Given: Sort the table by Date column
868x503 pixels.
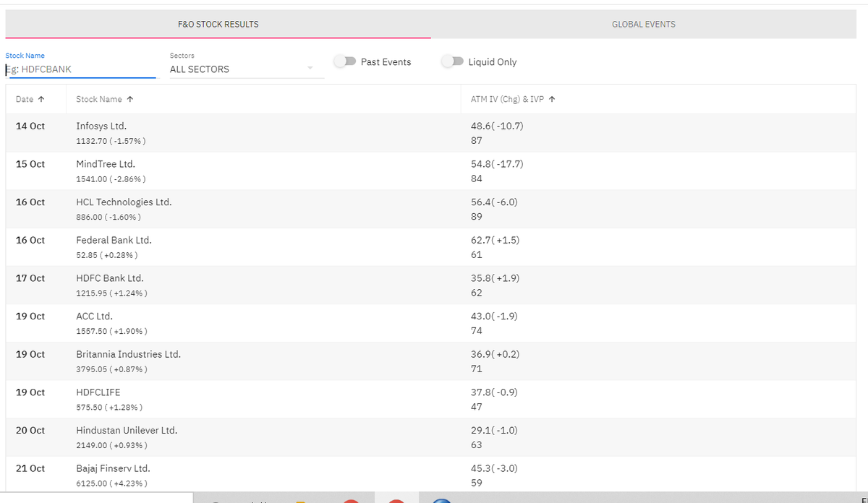Looking at the screenshot, I should [30, 99].
